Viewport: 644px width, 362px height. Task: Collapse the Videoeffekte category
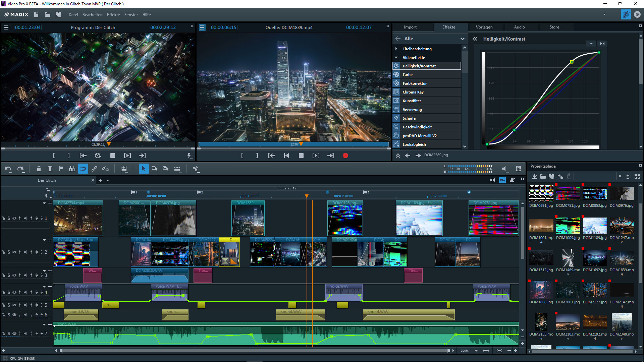click(x=396, y=58)
